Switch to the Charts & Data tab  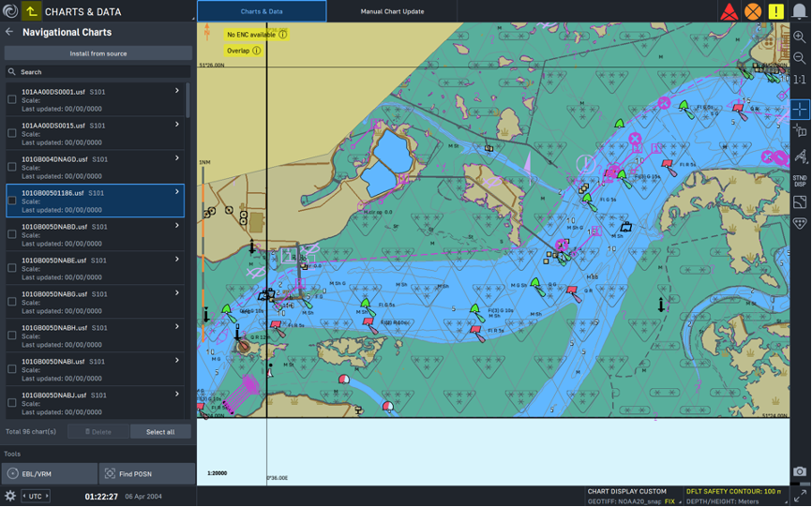[262, 11]
